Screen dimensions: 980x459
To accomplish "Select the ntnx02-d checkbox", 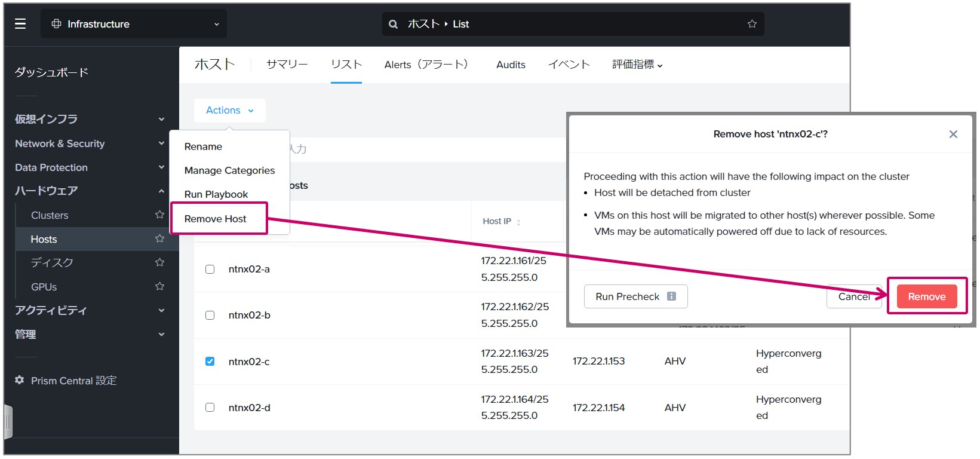I will (x=210, y=407).
